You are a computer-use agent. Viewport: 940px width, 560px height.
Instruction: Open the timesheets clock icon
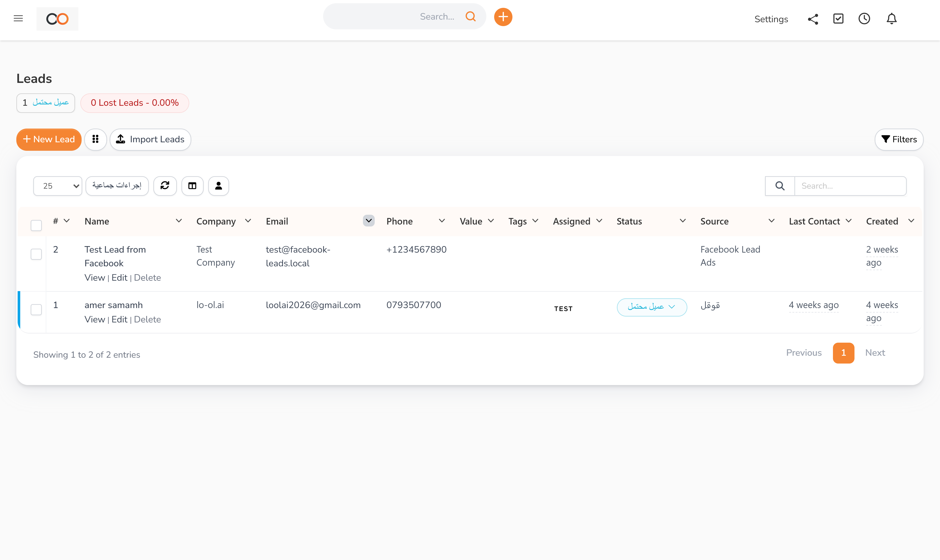pos(864,19)
